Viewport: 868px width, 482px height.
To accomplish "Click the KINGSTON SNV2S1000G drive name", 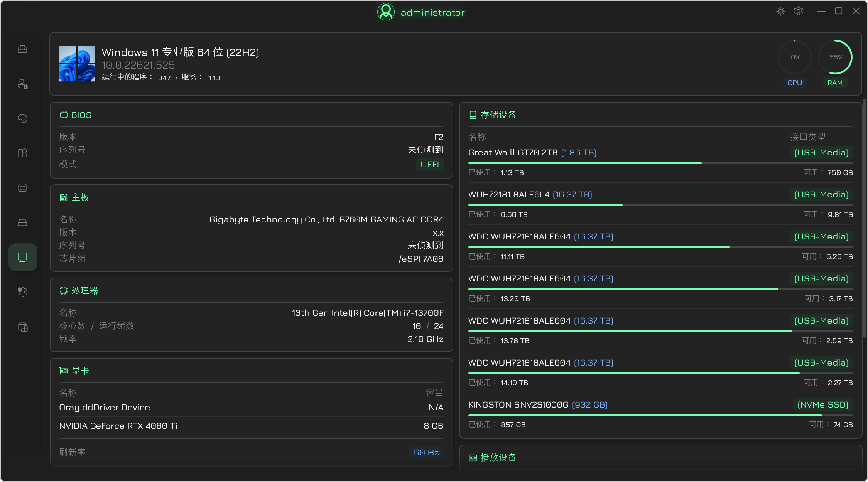I will click(518, 404).
